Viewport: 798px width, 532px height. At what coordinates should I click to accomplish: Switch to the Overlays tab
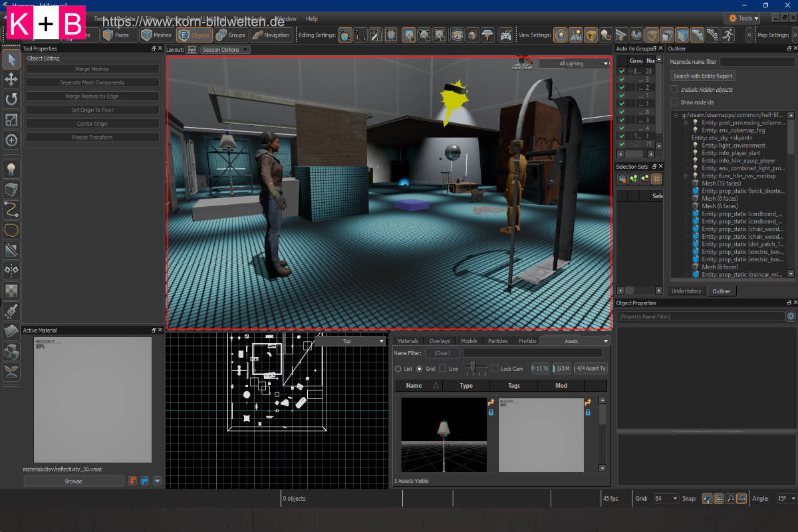440,341
